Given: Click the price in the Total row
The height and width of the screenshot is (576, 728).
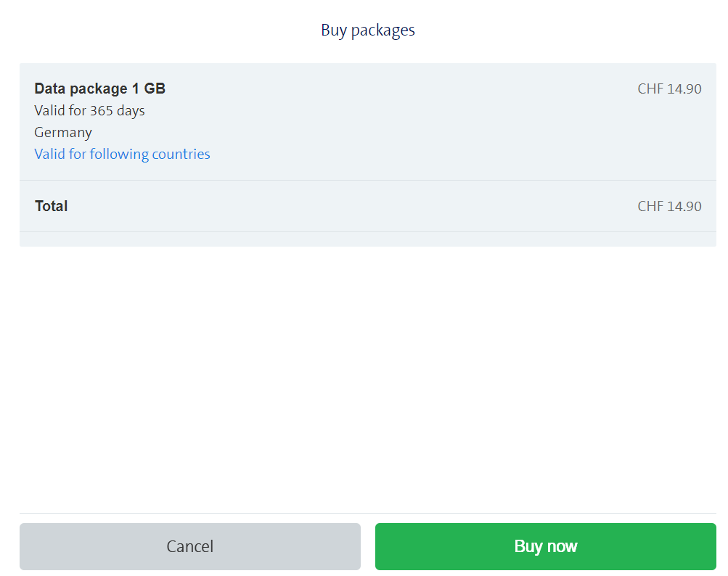Looking at the screenshot, I should click(669, 206).
